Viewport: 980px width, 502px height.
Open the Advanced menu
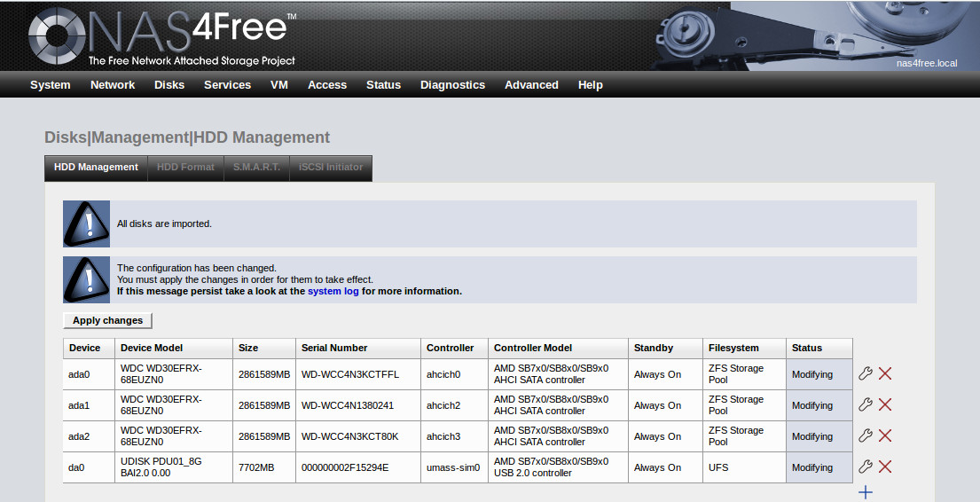click(x=531, y=85)
